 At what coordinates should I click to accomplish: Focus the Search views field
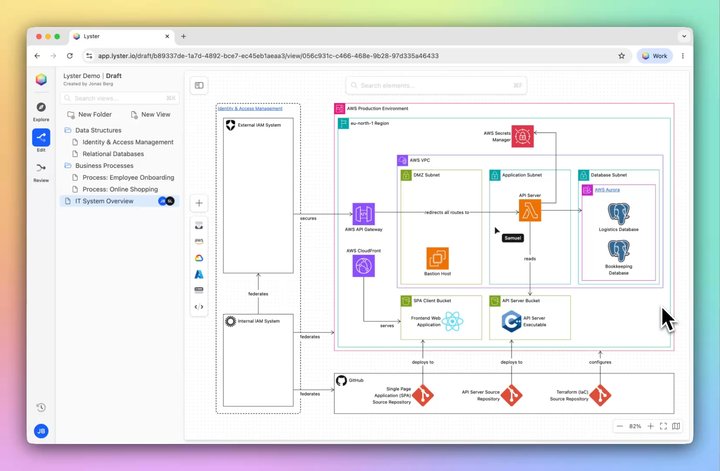click(119, 98)
